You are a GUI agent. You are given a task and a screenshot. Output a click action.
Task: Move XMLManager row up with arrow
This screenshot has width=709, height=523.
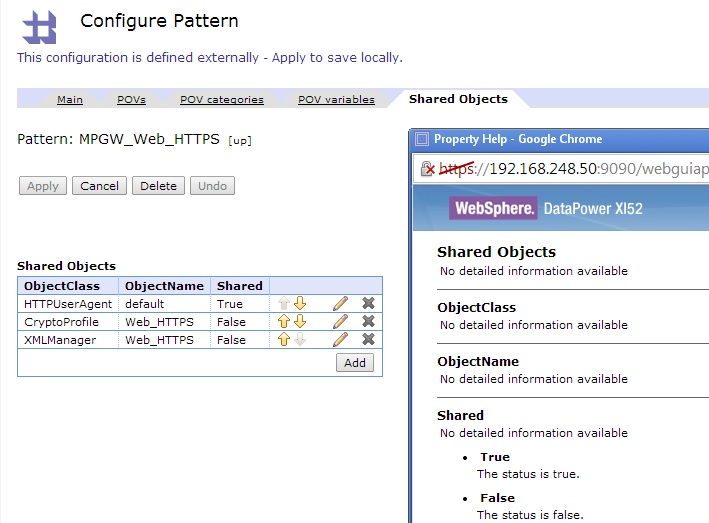click(284, 340)
